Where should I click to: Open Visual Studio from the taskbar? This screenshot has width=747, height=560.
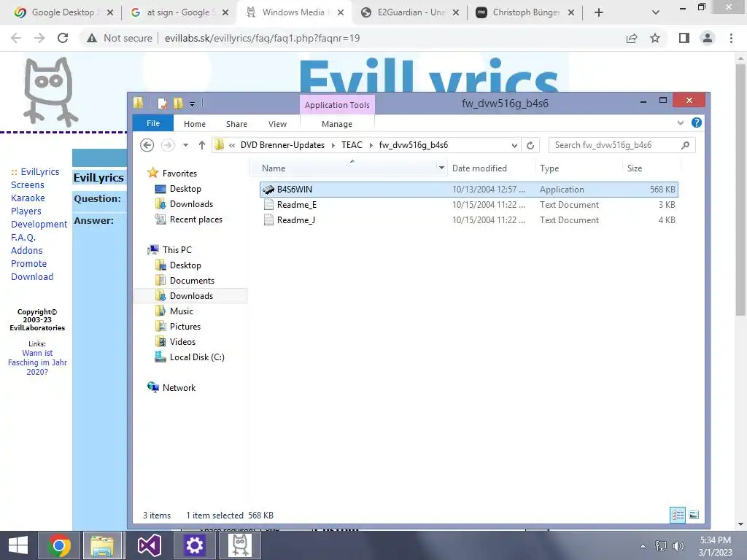149,545
